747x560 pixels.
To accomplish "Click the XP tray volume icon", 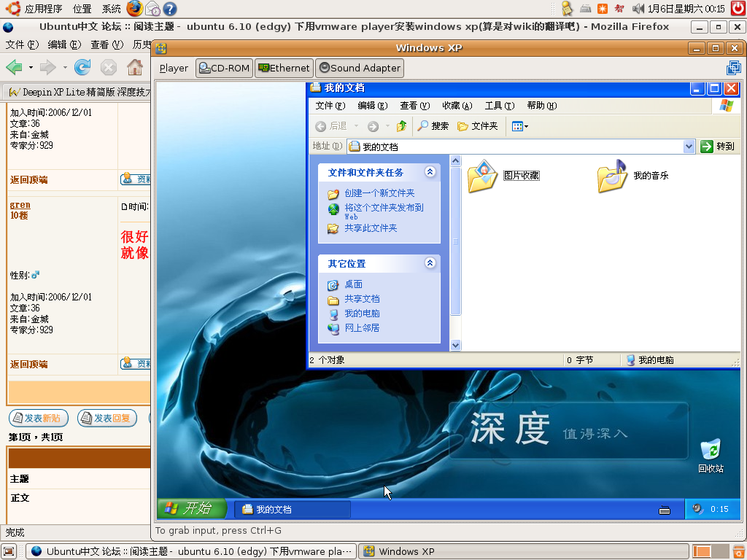I will [x=697, y=509].
